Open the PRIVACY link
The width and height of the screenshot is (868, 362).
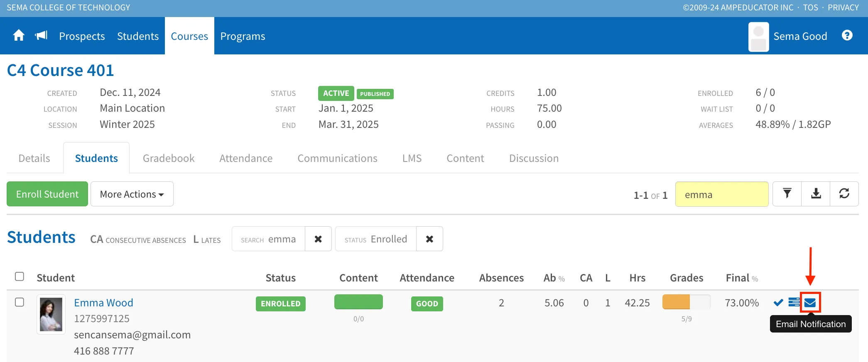843,7
